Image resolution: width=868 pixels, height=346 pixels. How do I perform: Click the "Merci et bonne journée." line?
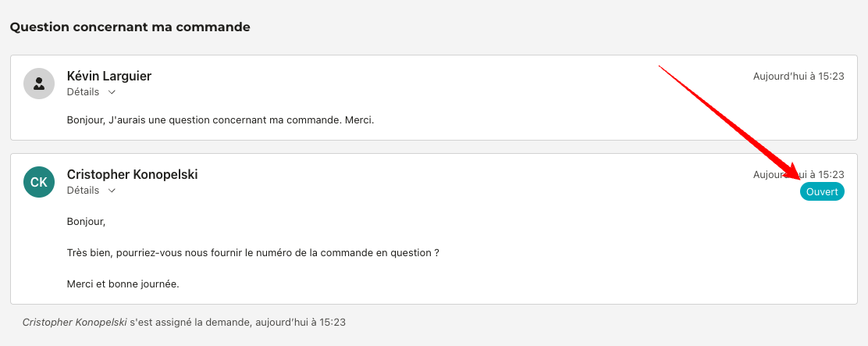[123, 284]
